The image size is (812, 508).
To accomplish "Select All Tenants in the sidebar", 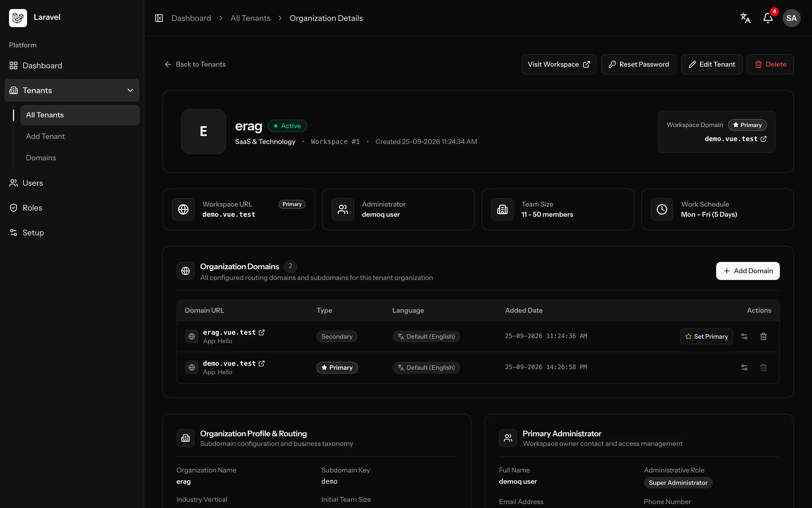I will (x=80, y=115).
